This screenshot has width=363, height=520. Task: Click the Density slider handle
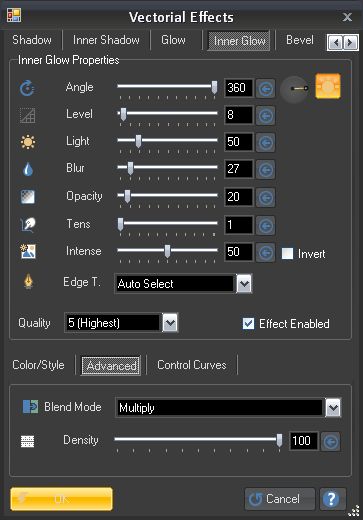click(279, 440)
